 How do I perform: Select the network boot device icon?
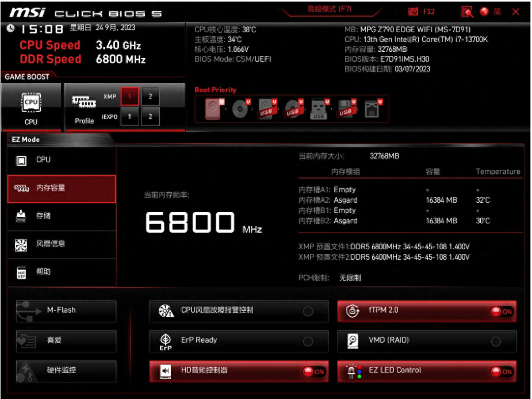pos(373,109)
